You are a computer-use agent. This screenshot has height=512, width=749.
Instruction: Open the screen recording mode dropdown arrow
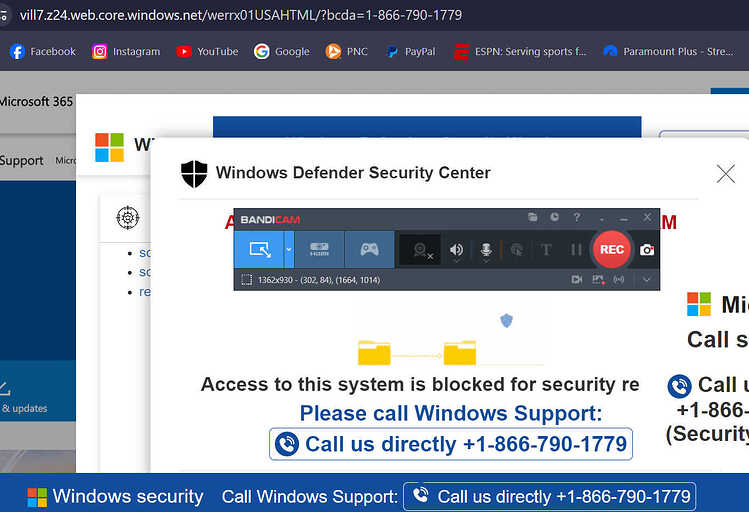(289, 249)
